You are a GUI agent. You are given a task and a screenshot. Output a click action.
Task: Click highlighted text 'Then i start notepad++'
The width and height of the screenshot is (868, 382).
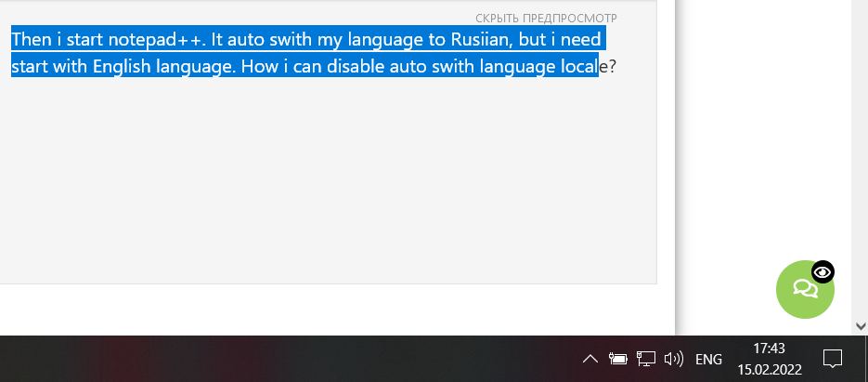[x=108, y=40]
